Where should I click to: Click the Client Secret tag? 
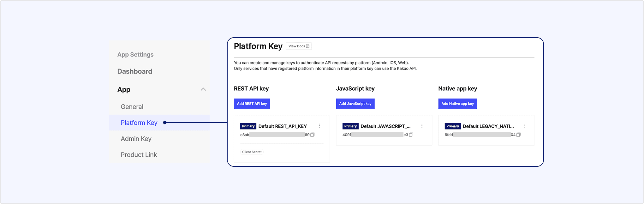[252, 152]
